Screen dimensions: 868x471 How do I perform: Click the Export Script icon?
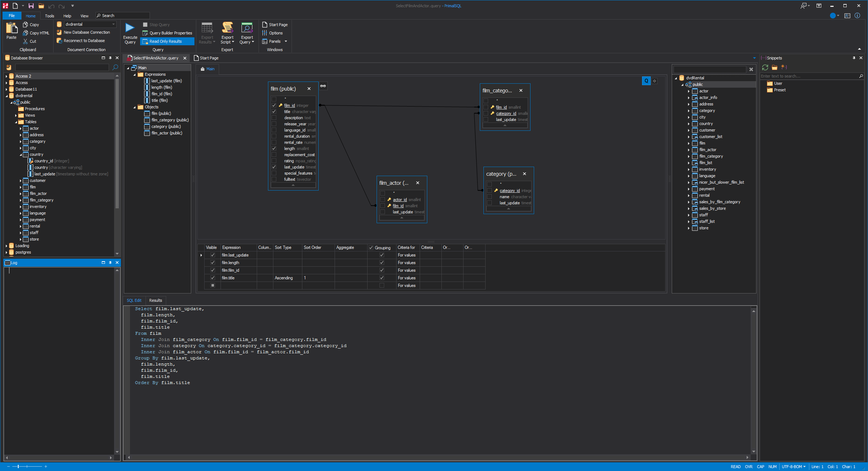pyautogui.click(x=227, y=28)
